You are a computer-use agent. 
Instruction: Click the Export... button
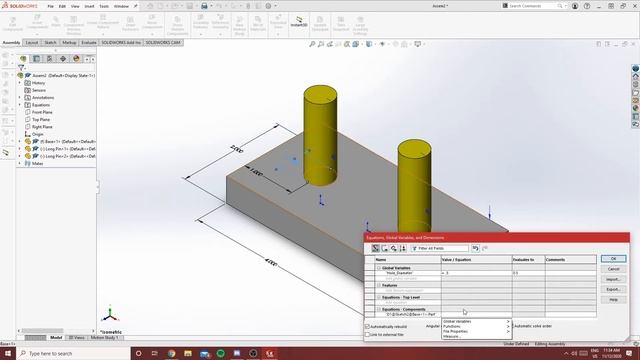pos(613,289)
